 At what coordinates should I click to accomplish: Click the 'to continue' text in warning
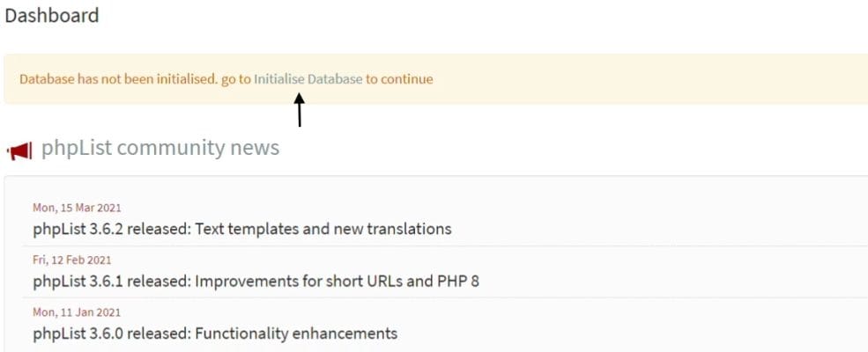399,79
